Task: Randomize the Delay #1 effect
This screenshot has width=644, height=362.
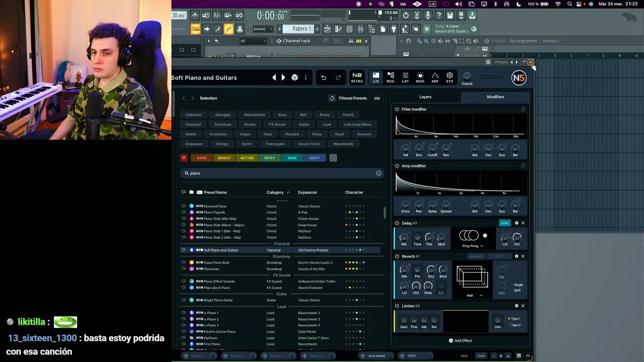Action: coord(516,223)
